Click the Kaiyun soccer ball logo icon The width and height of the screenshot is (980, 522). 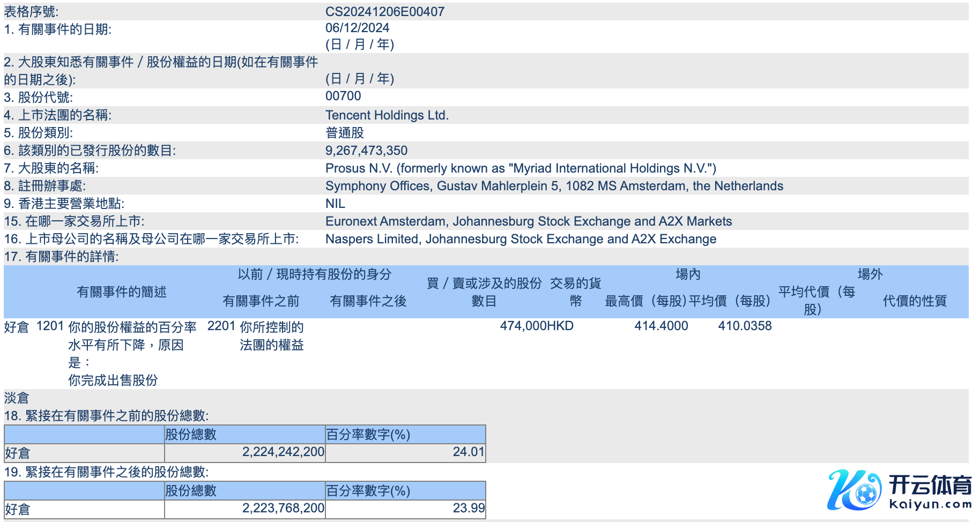coord(854,490)
